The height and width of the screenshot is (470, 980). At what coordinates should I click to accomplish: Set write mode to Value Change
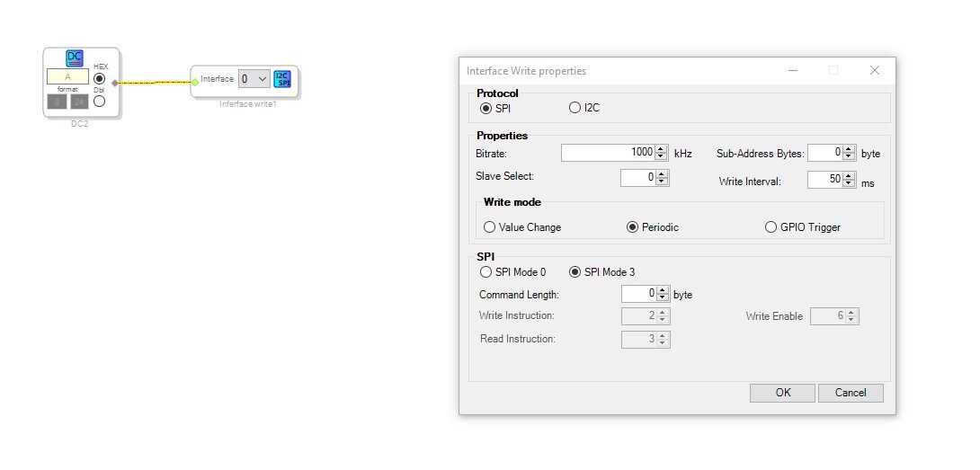pyautogui.click(x=489, y=227)
